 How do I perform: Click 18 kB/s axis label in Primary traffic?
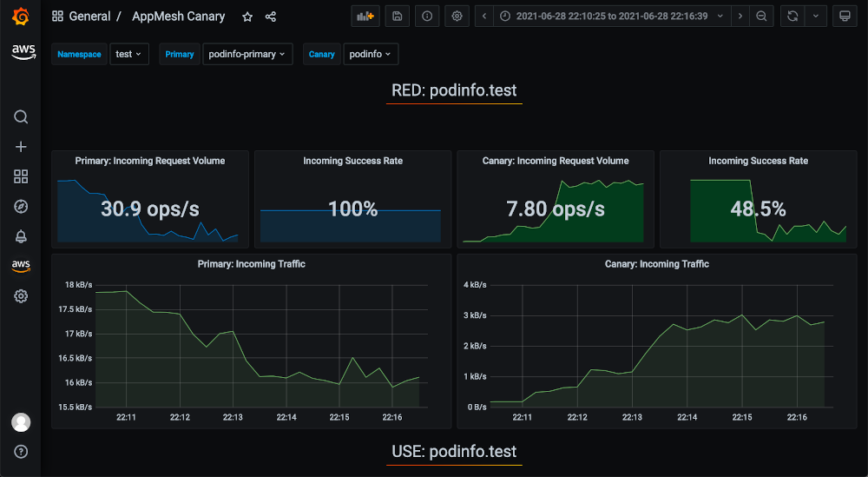point(79,285)
